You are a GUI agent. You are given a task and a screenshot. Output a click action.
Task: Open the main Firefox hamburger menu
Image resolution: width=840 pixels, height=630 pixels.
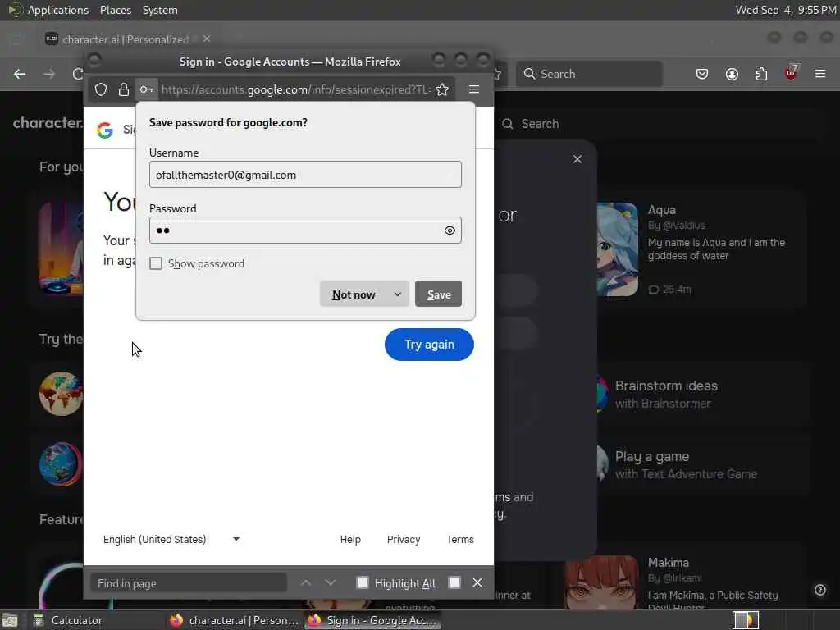pos(820,74)
